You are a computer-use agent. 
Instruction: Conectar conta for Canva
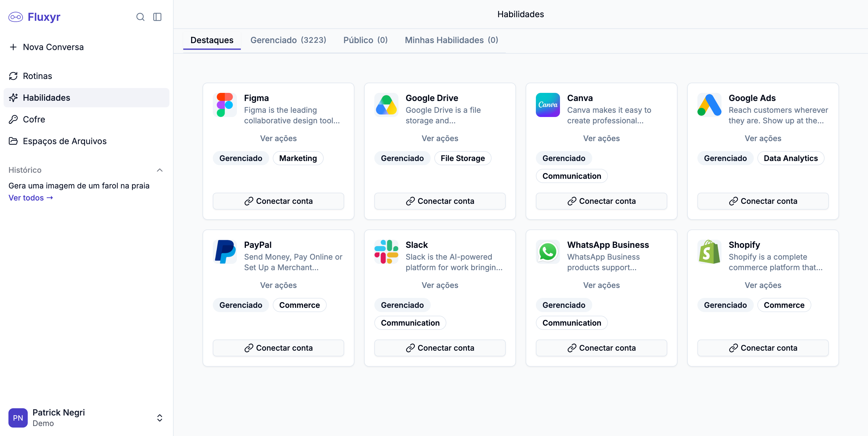click(x=601, y=201)
